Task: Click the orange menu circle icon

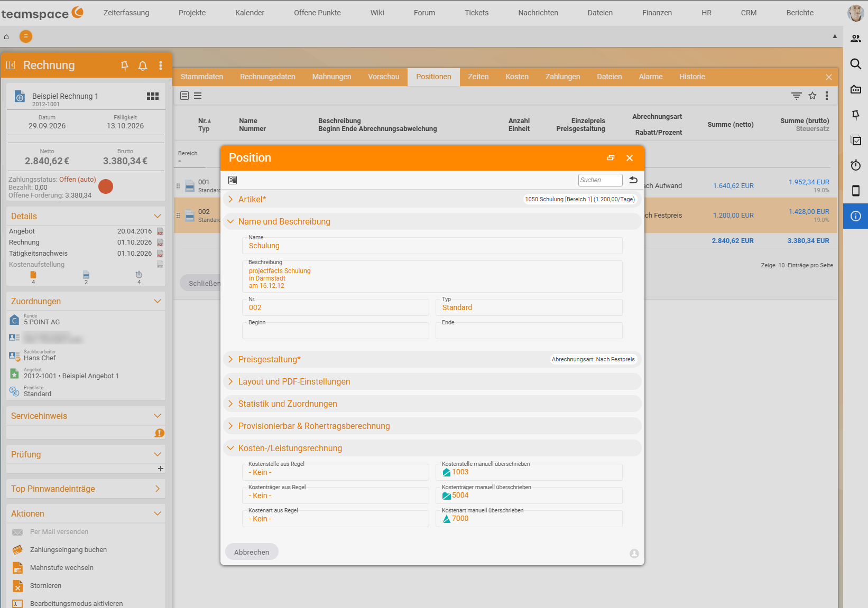Action: (26, 36)
